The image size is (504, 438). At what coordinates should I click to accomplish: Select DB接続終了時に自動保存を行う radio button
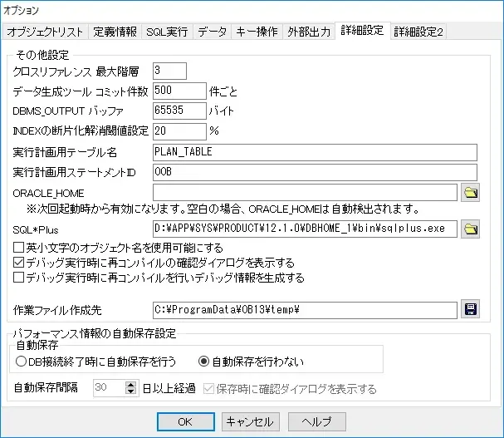coord(22,362)
